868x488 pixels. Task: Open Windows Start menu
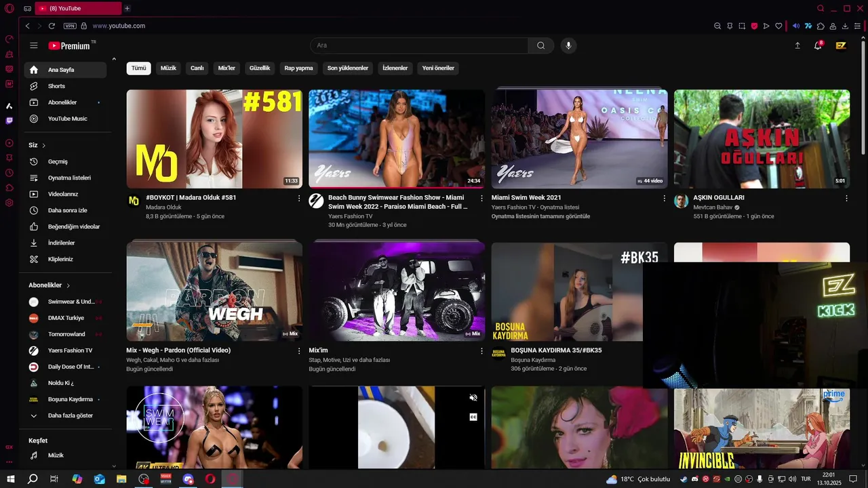coord(11,479)
